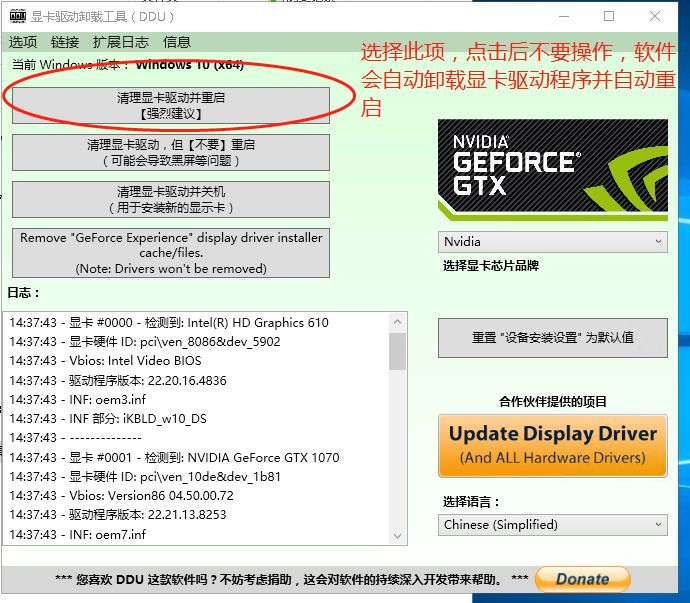Click the 选择显卡芯片品牌 label
Screen dimensions: 690x603
[x=491, y=266]
